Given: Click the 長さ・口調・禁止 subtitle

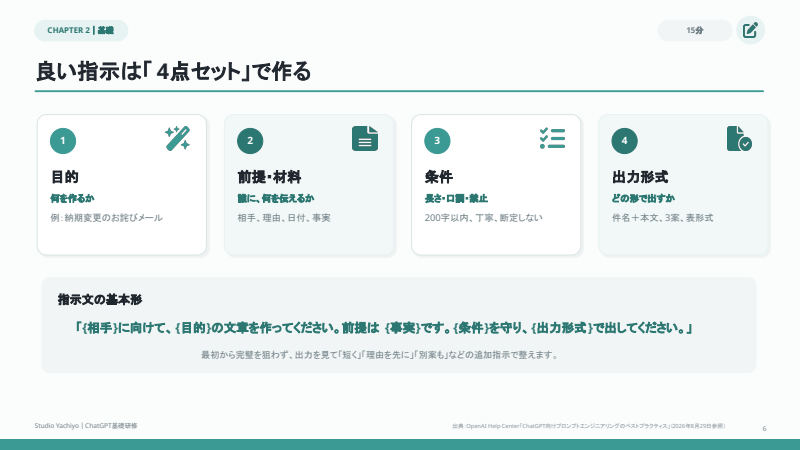Looking at the screenshot, I should tap(456, 198).
